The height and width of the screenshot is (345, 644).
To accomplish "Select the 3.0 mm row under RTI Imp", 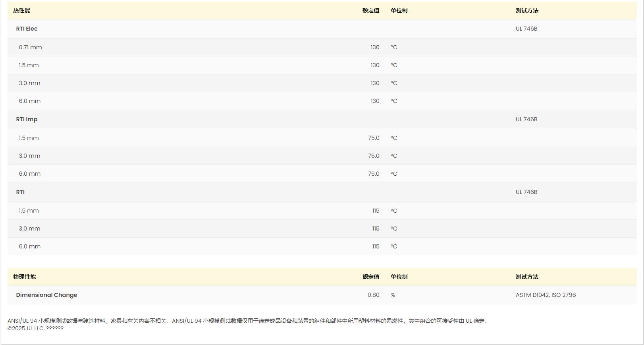I will tap(29, 156).
